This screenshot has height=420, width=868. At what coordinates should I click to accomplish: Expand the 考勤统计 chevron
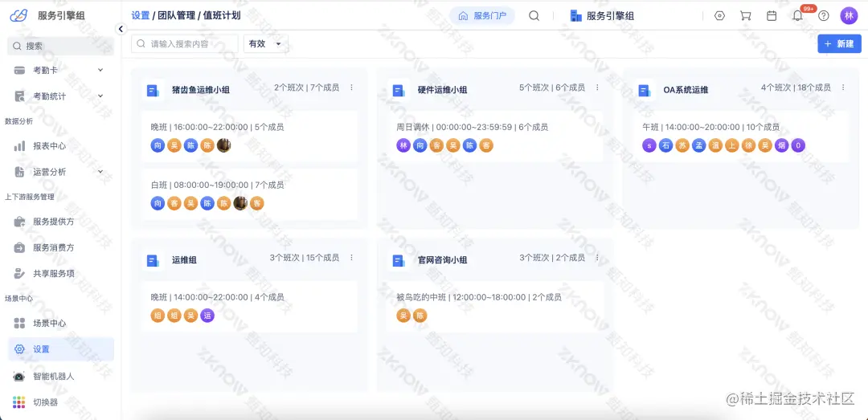pyautogui.click(x=100, y=96)
